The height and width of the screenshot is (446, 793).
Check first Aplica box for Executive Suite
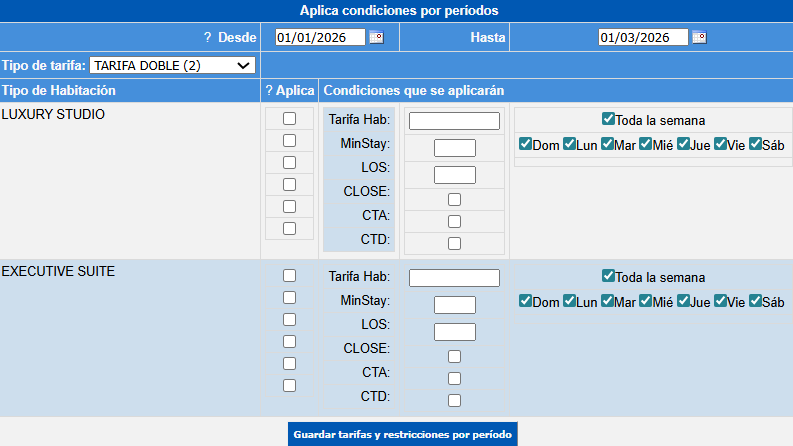pyautogui.click(x=289, y=275)
